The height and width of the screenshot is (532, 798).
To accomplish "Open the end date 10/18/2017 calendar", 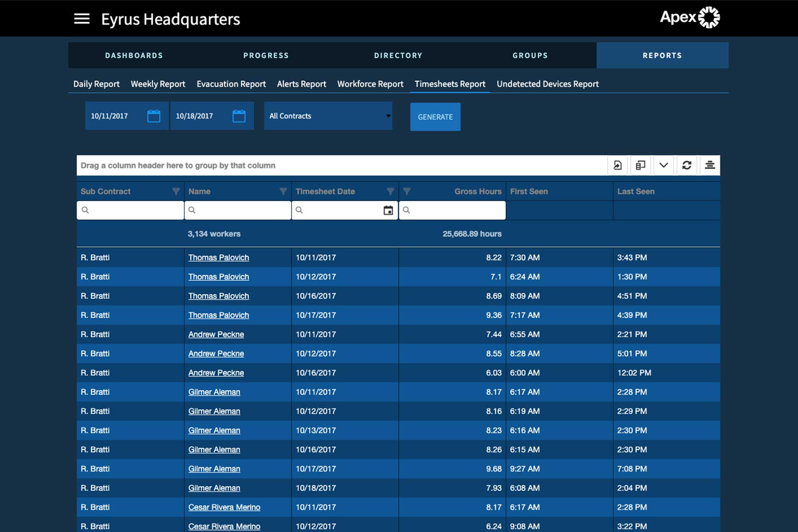I will [239, 116].
